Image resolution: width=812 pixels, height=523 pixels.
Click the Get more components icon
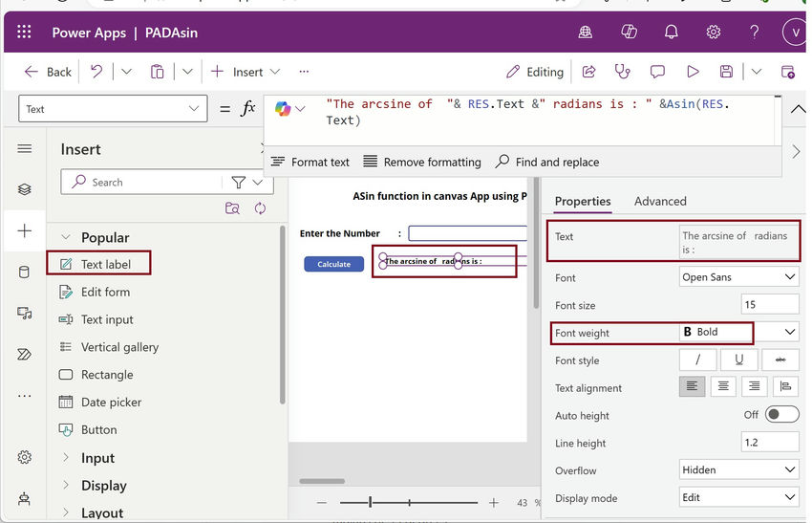tap(232, 207)
